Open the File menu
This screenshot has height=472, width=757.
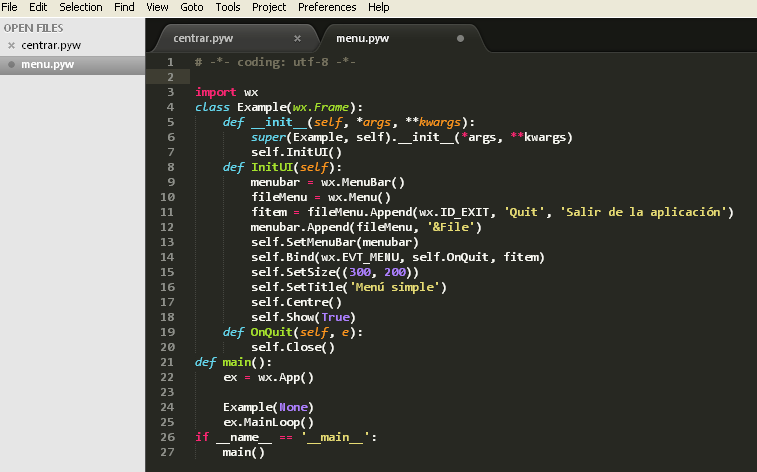pos(9,7)
